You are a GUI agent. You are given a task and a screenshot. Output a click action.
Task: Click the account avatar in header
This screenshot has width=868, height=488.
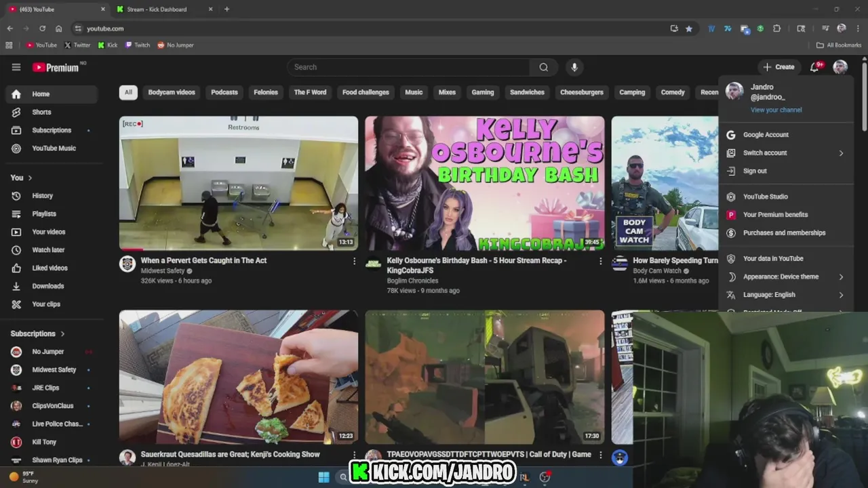tap(840, 67)
